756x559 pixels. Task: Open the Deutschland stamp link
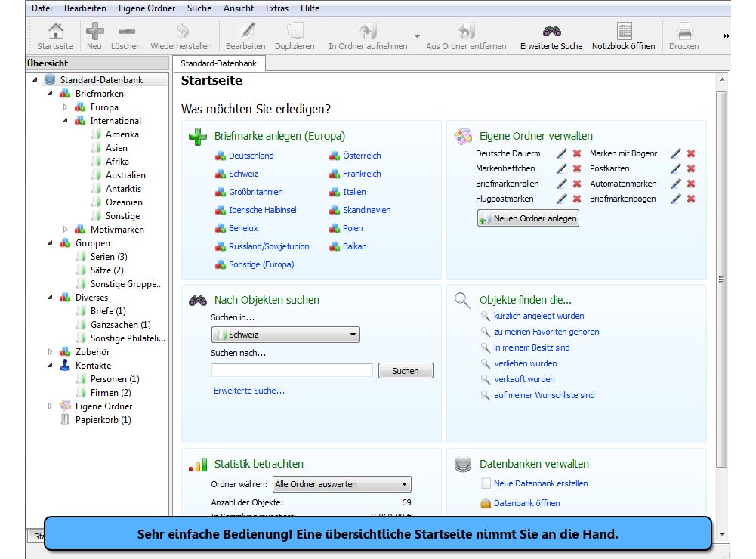(x=251, y=156)
